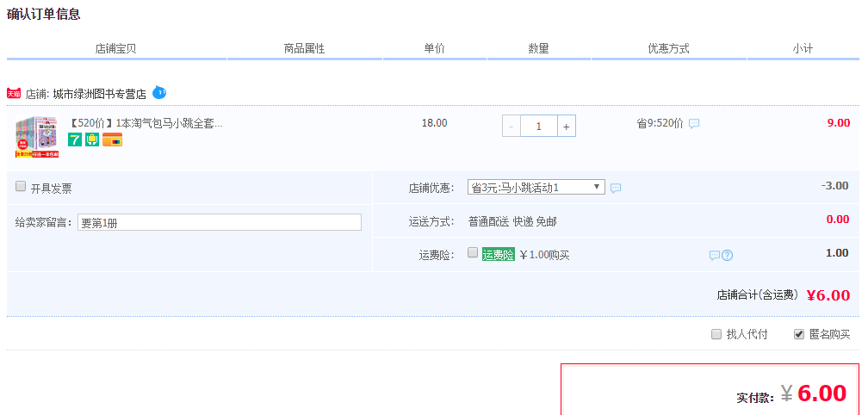Check the 运费险 purchase checkbox

(472, 252)
